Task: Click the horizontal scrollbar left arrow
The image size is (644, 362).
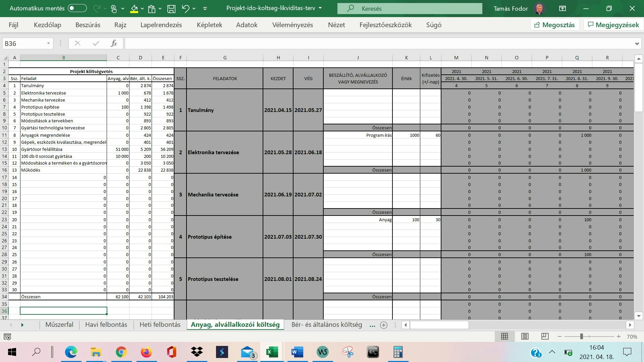Action: coord(406,325)
